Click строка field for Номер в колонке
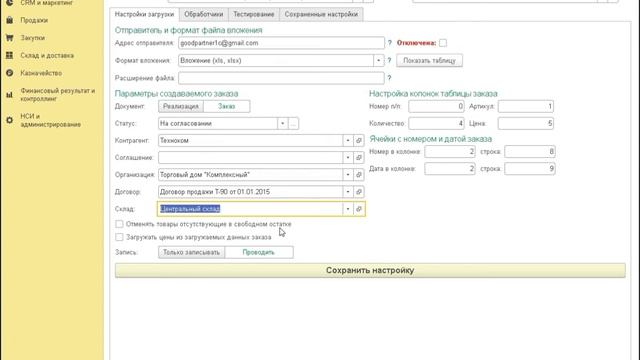The height and width of the screenshot is (360, 640). point(530,151)
